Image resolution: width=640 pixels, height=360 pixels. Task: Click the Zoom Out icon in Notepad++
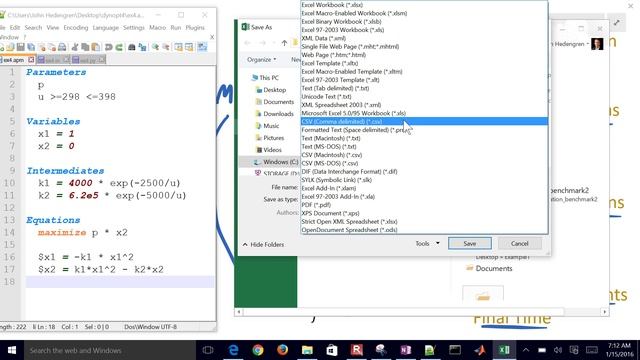(166, 47)
